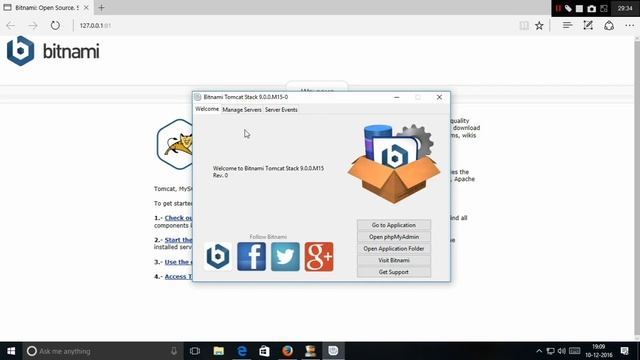
Task: Select the Bitnami Open Source browser tab
Action: click(47, 7)
